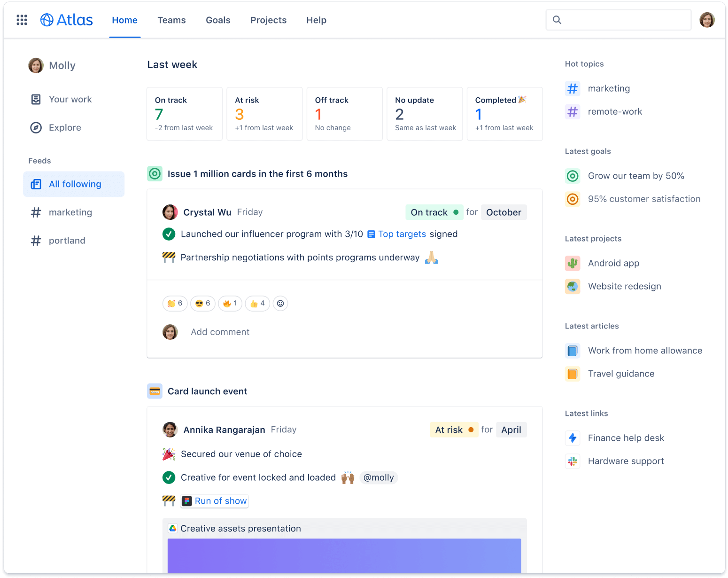The image size is (728, 578).
Task: Open the October target date chip
Action: coord(503,212)
